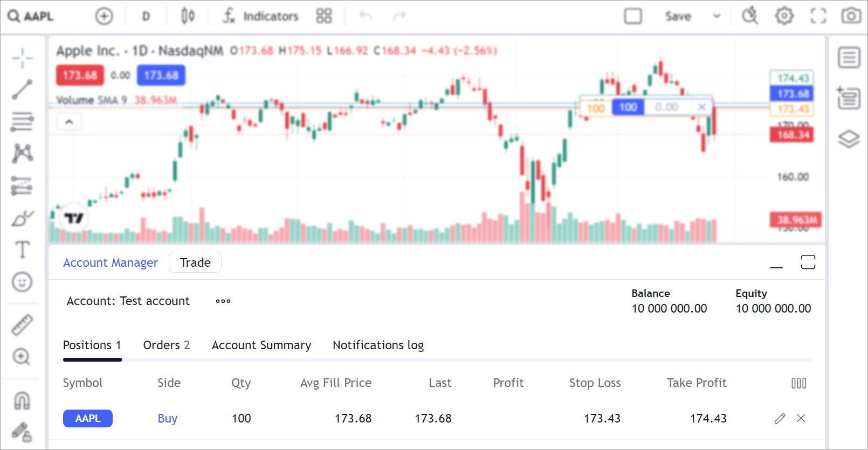Switch to the Orders tab
The image size is (868, 450).
(x=166, y=345)
